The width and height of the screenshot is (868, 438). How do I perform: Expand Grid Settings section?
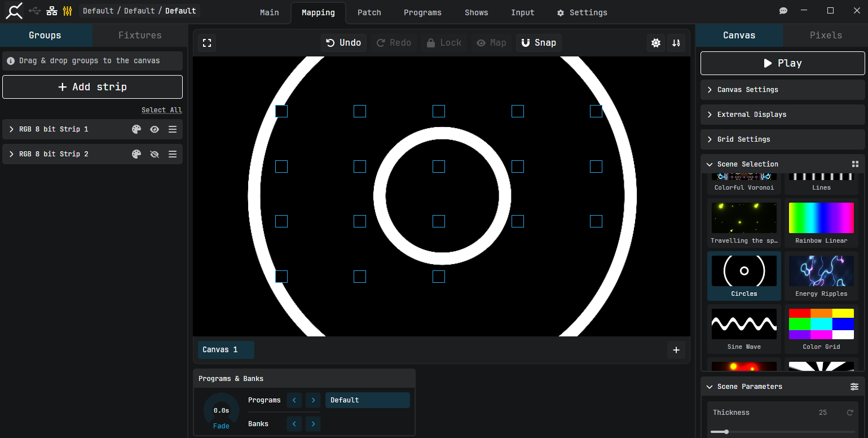782,139
